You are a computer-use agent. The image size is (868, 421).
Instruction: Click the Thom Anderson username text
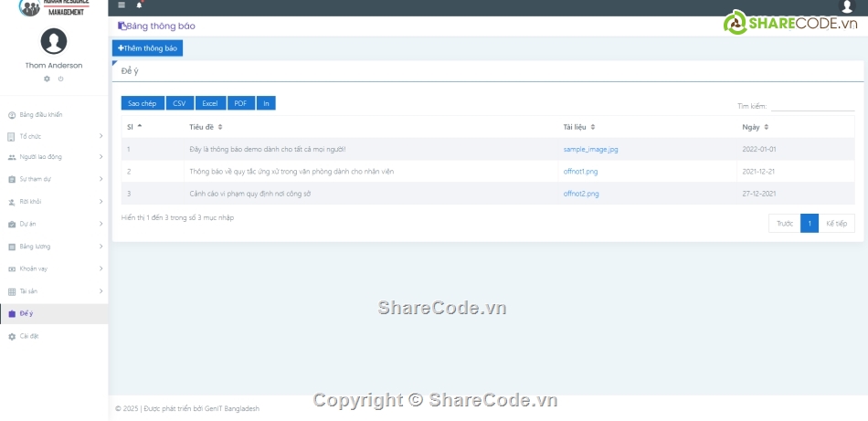tap(54, 65)
